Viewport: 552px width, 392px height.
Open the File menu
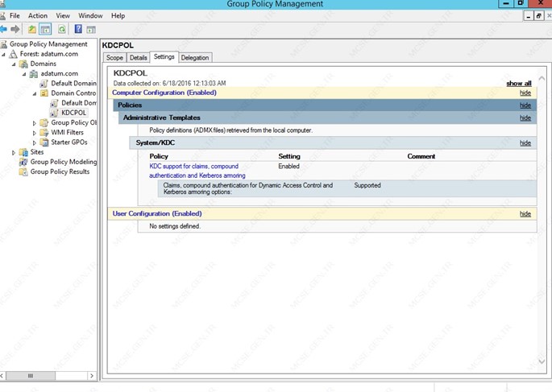point(15,16)
